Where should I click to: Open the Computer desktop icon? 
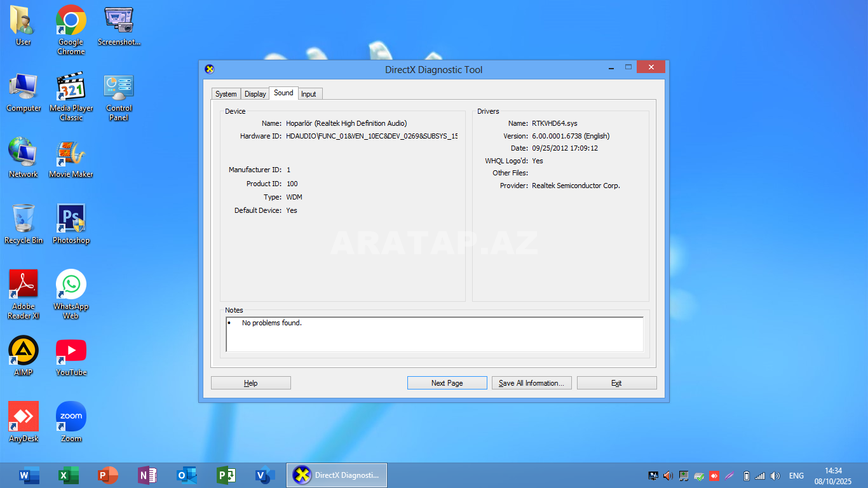24,92
